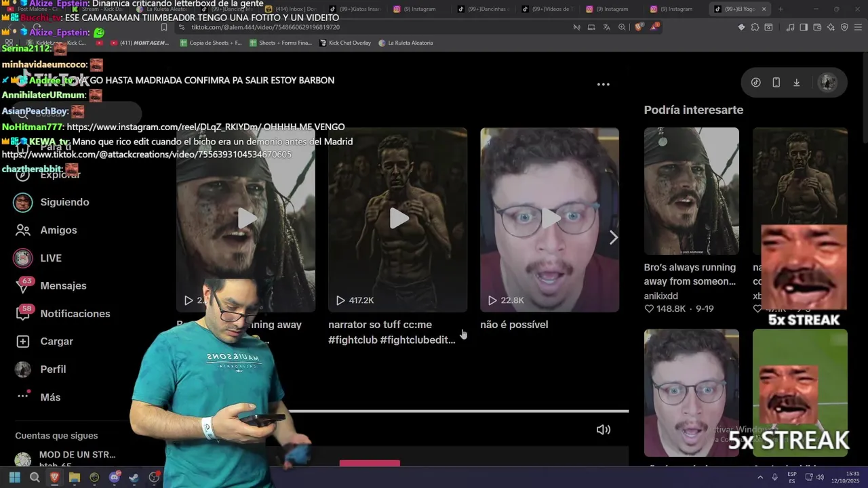
Task: Open the browser extensions puzzle icon
Action: click(755, 27)
